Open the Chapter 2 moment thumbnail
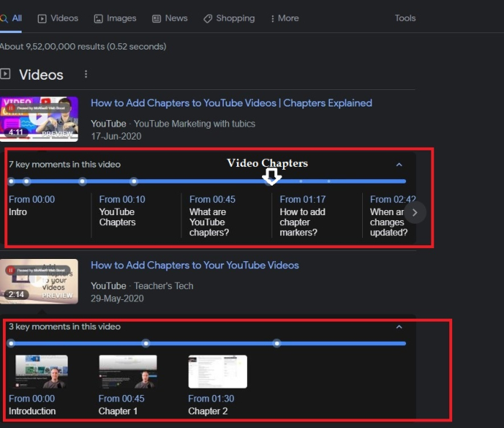 pyautogui.click(x=217, y=372)
